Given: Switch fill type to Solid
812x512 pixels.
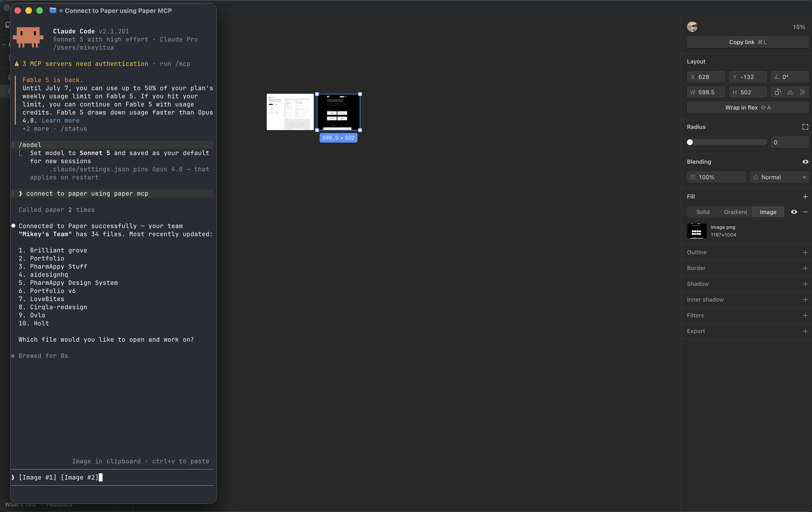Looking at the screenshot, I should 703,212.
